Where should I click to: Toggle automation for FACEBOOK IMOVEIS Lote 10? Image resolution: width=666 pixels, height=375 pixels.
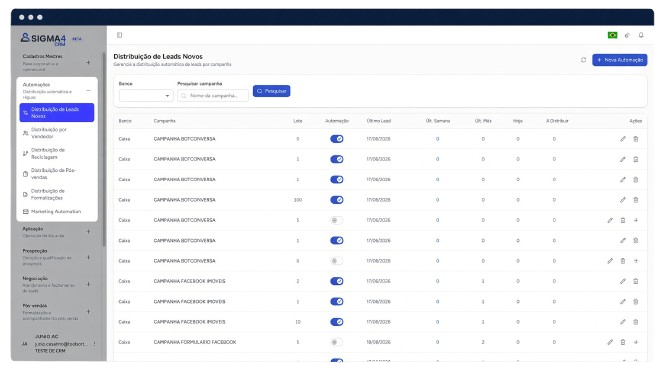coord(337,322)
